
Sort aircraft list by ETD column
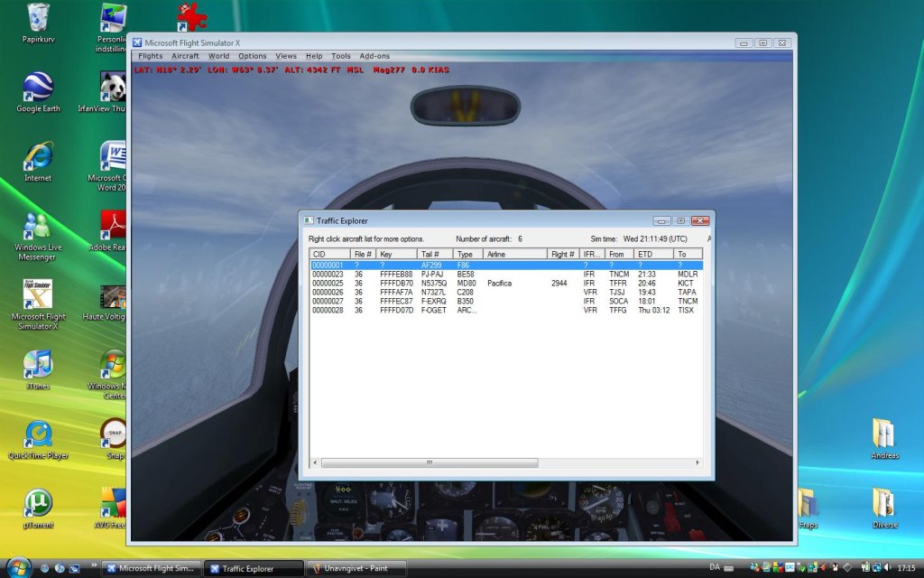tap(654, 255)
